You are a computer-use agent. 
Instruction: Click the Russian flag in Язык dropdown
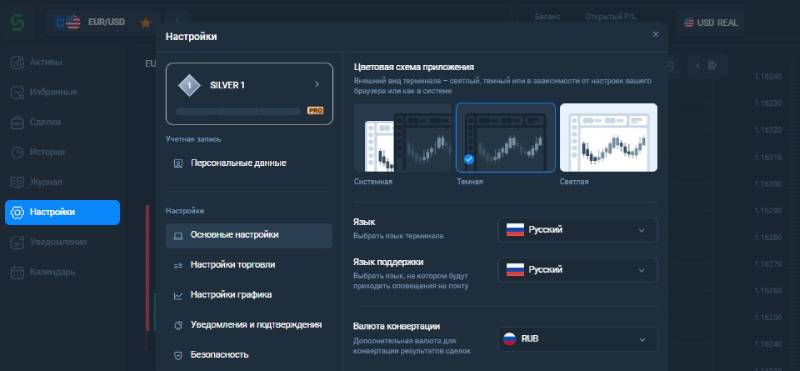click(515, 230)
